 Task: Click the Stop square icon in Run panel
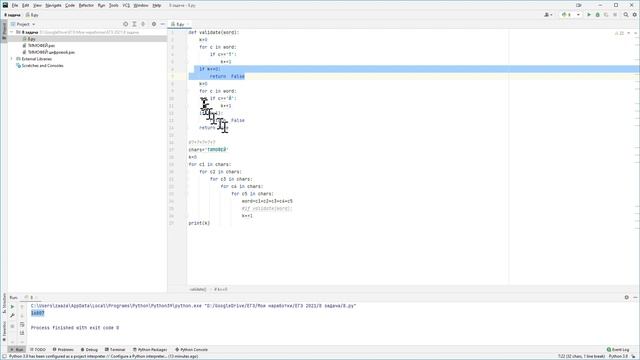[12, 326]
